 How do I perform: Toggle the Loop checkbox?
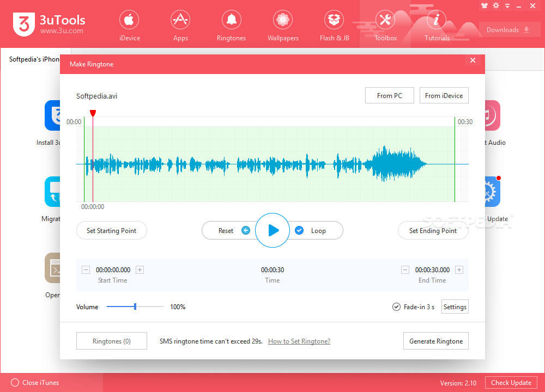coord(299,230)
